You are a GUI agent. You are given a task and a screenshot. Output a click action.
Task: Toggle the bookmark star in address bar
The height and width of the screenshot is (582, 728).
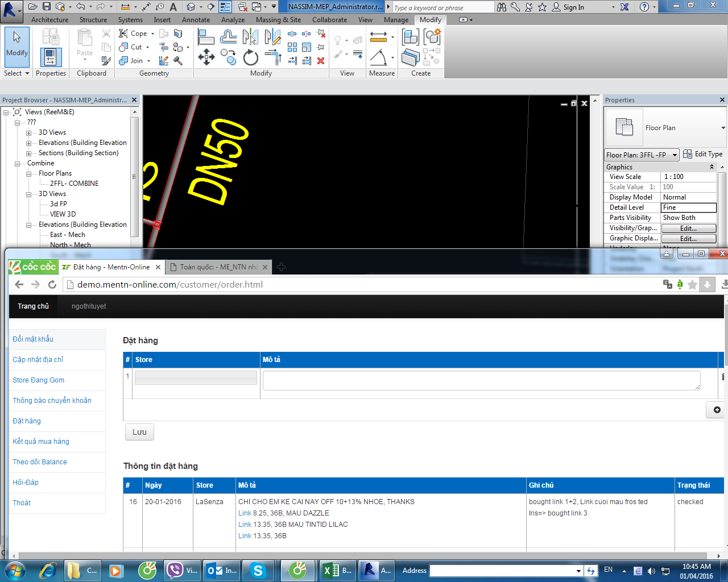point(692,285)
